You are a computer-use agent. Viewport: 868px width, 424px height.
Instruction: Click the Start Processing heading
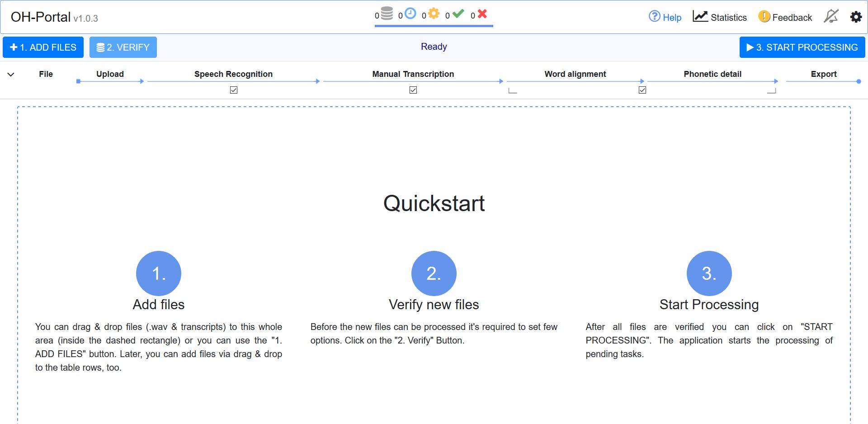coord(709,305)
